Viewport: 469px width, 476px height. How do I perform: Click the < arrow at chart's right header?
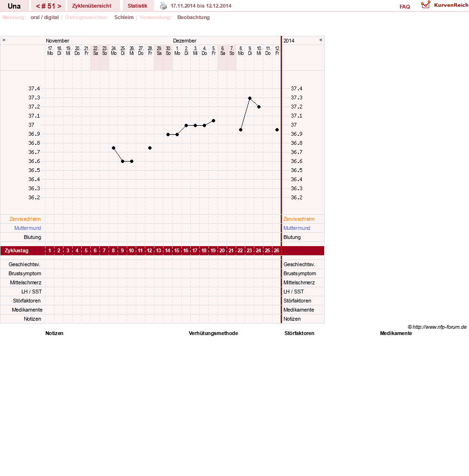pos(321,40)
